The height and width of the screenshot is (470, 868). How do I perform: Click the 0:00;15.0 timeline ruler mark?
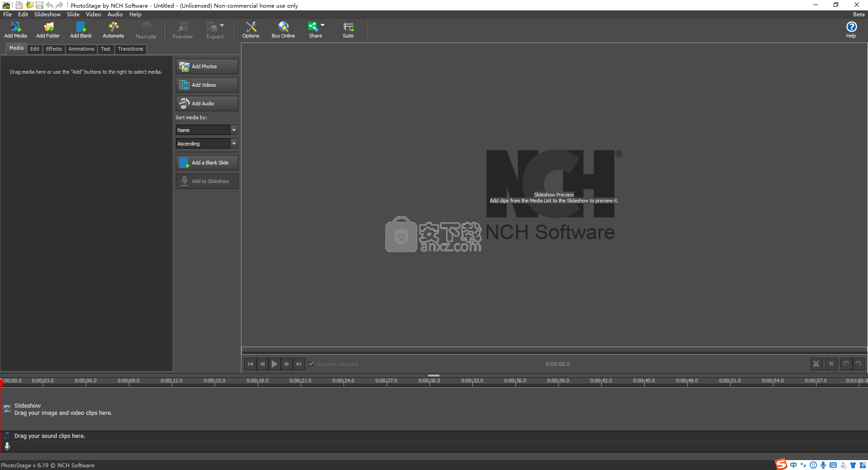pyautogui.click(x=214, y=381)
